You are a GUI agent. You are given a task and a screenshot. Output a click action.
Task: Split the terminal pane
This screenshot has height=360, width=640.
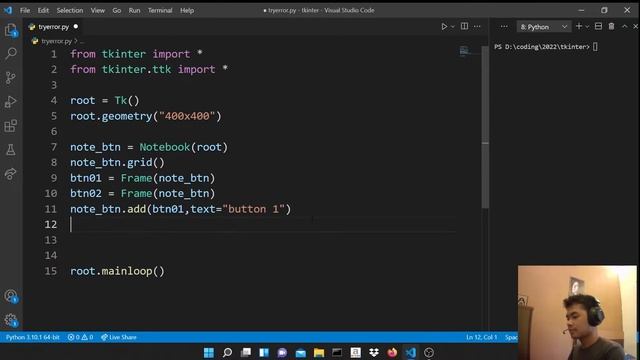click(598, 26)
